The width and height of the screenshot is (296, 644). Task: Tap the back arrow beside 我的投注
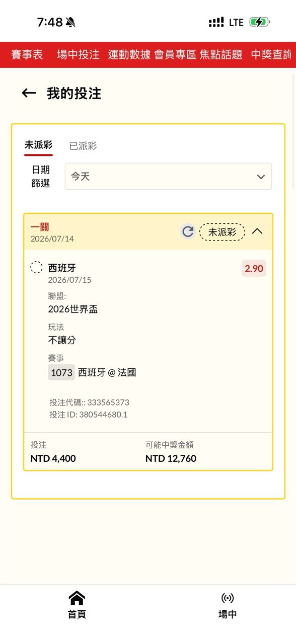pos(29,93)
